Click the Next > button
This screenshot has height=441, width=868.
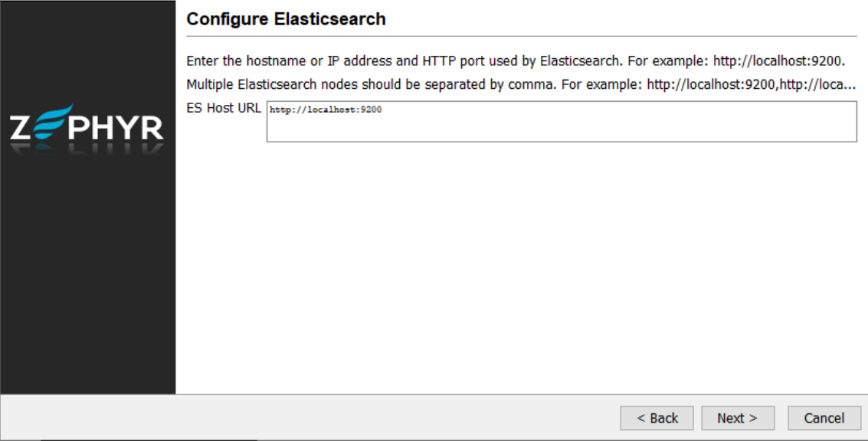tap(737, 418)
